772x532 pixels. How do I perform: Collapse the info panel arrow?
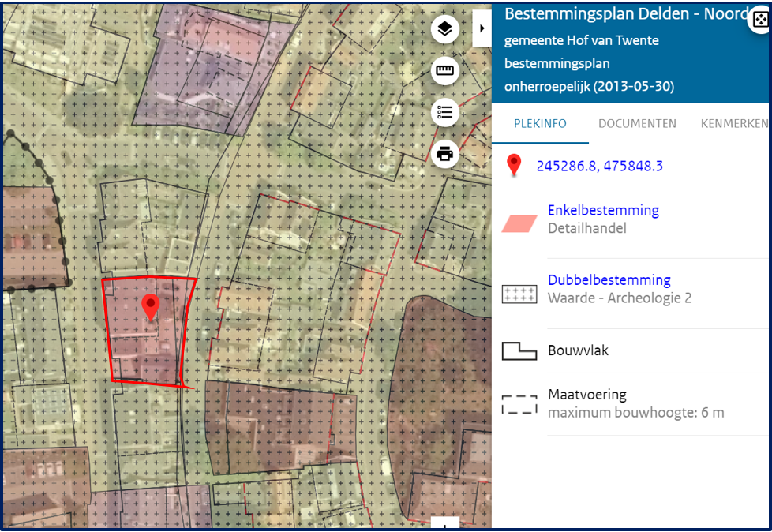tap(482, 28)
